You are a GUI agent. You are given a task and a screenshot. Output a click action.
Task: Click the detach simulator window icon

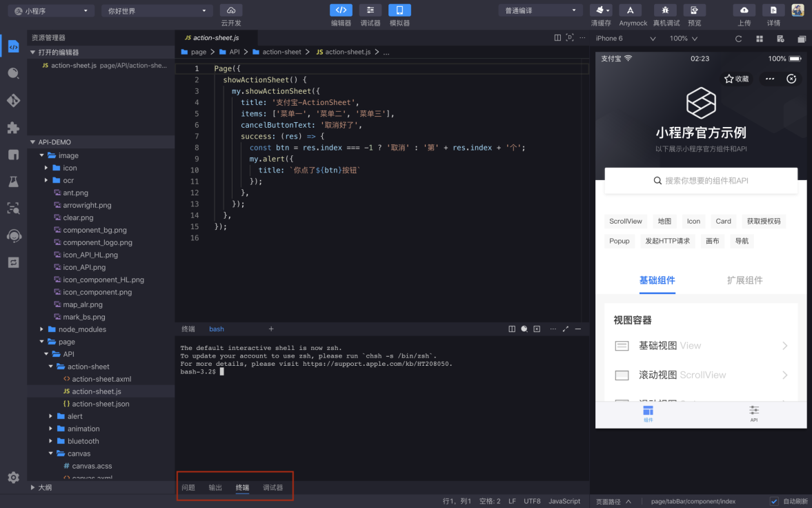[x=802, y=39]
